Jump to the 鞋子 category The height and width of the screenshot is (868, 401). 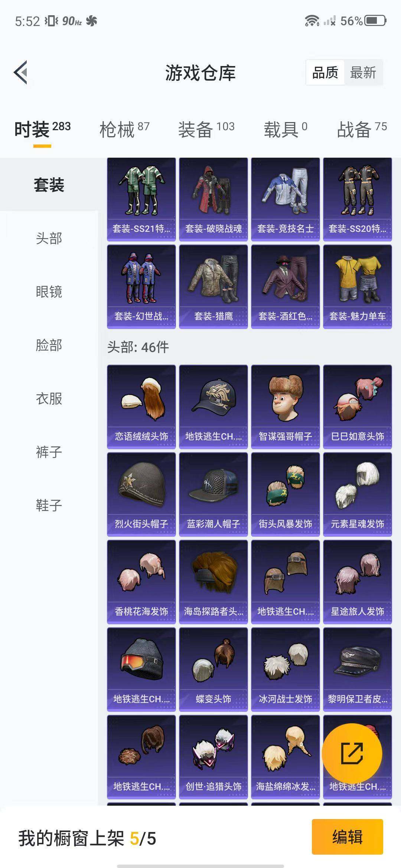point(49,505)
